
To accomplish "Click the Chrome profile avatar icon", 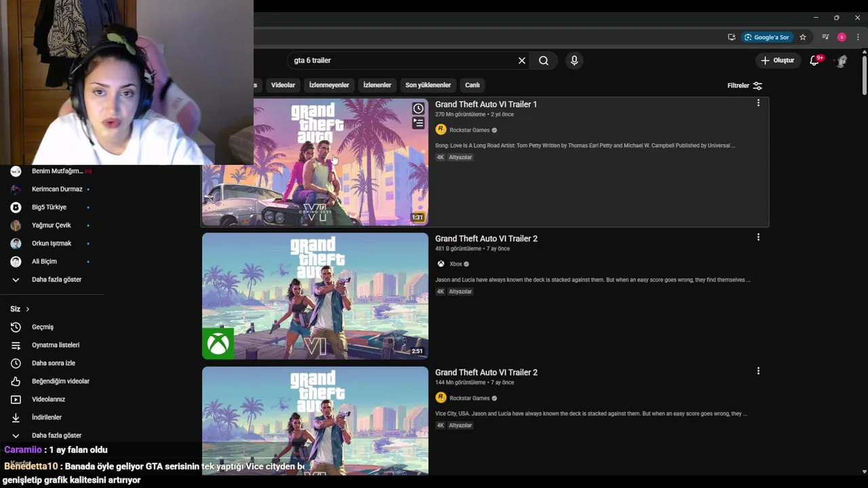I will 842,37.
